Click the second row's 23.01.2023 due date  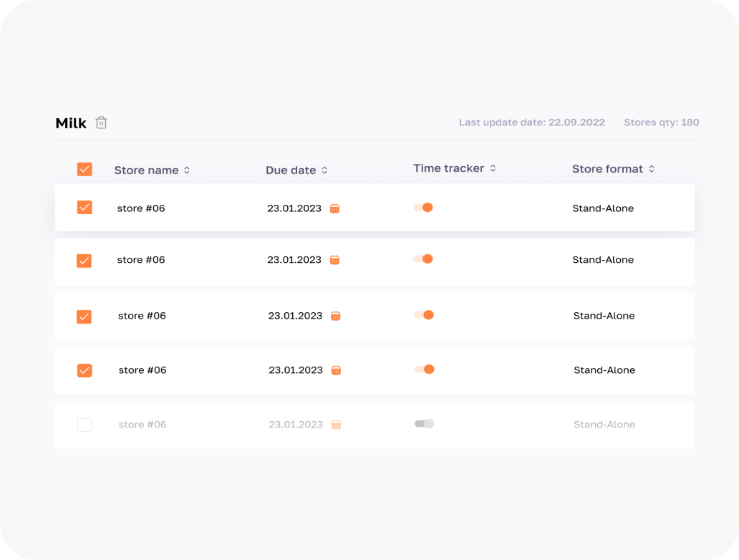tap(294, 260)
